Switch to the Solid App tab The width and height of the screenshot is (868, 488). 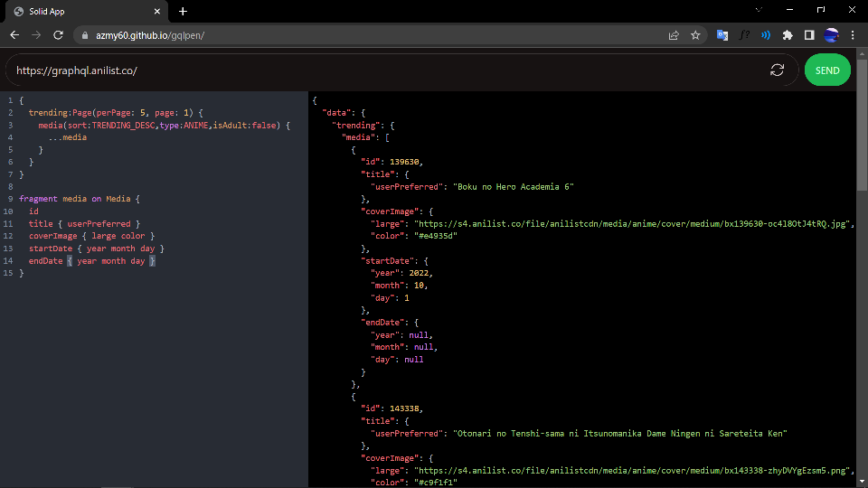pos(87,11)
